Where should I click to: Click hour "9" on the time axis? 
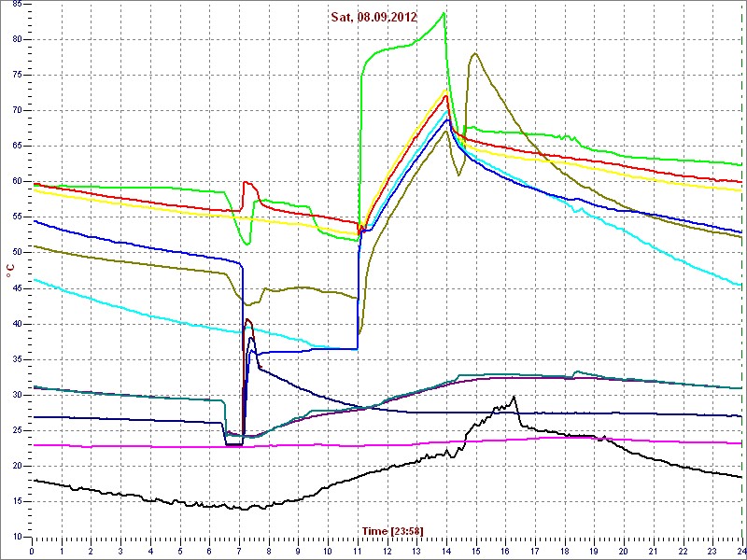click(298, 551)
